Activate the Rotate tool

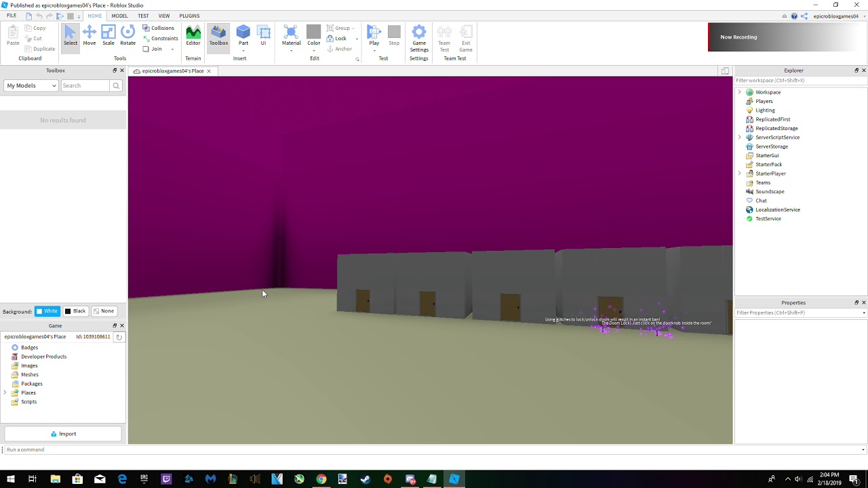click(127, 36)
